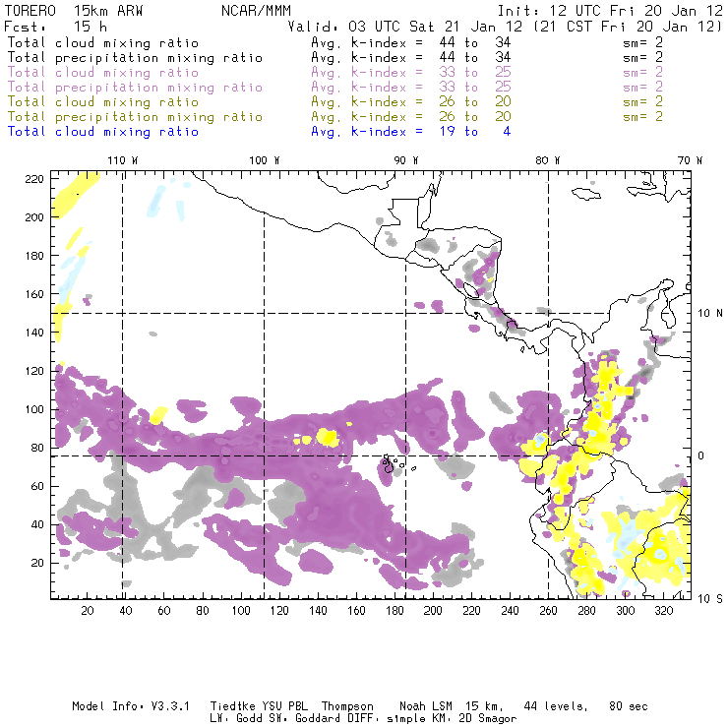The height and width of the screenshot is (728, 728).
Task: Click 'Avg. k-index = 44 to 34' on black cloud row
Action: (x=411, y=42)
